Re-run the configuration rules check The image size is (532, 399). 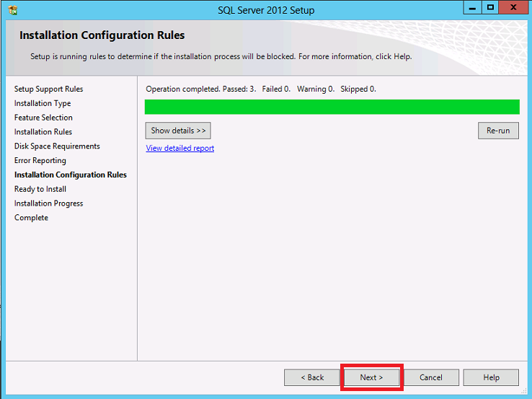pos(498,131)
